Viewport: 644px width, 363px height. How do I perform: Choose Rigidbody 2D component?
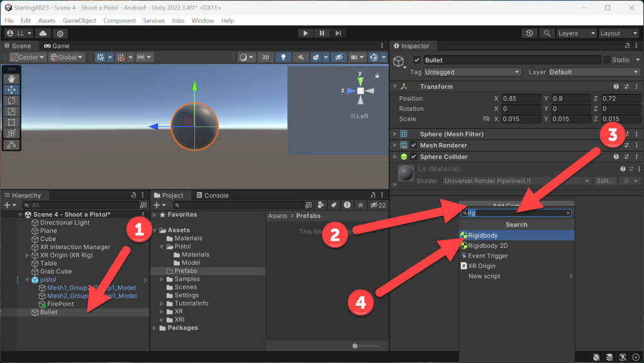tap(517, 245)
